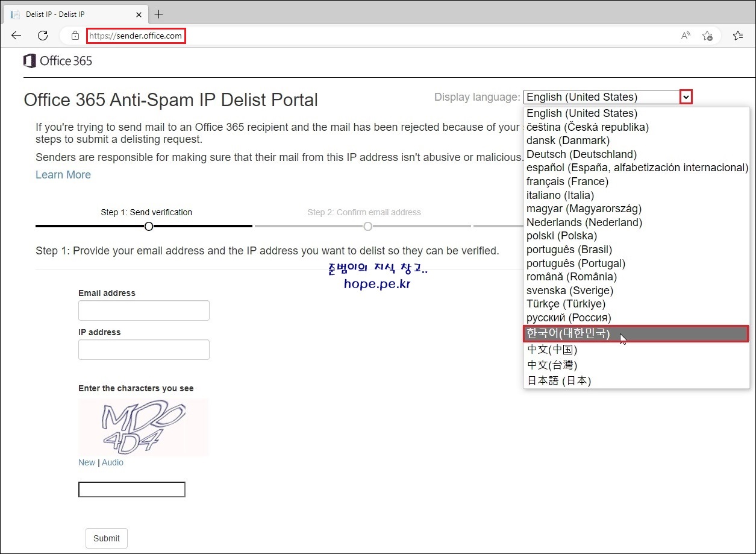Click the Office 365 Anti-Spam IP Delist Portal heading

(171, 100)
